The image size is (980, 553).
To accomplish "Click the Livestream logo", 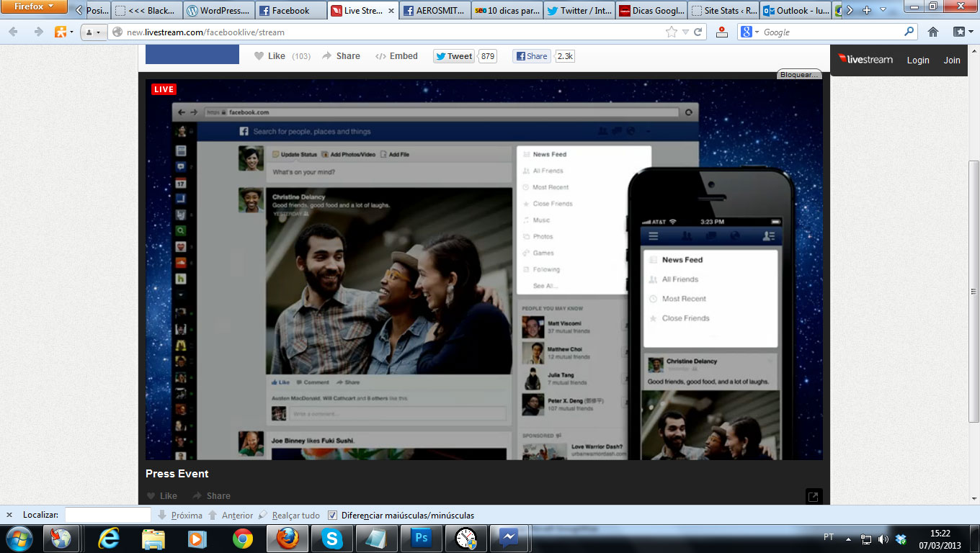I will [866, 60].
